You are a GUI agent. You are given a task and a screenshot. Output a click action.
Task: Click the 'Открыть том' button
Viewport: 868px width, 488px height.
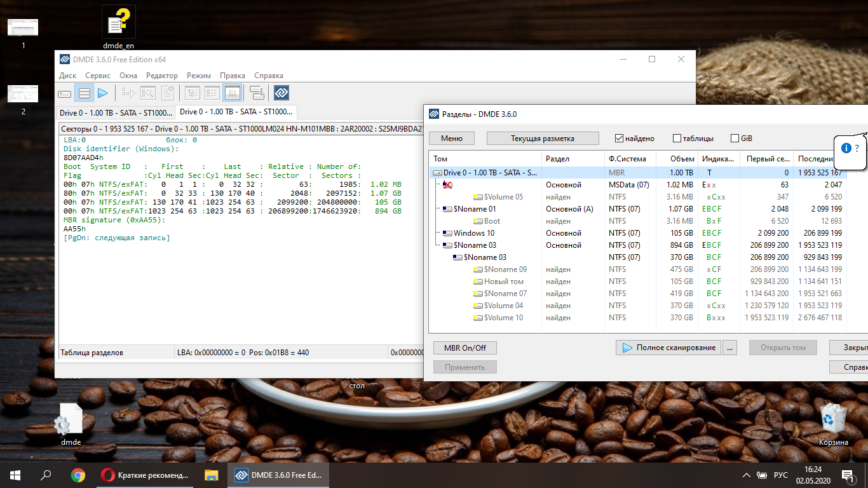tap(783, 348)
